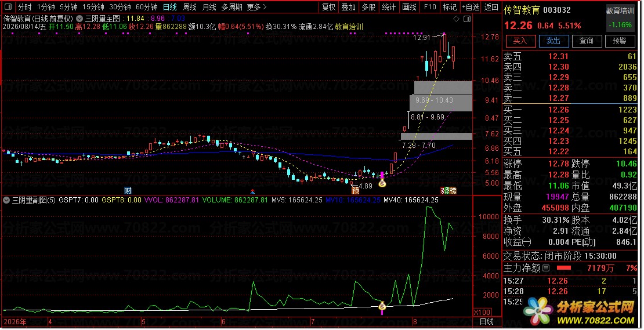Click the 买五 price 12.22
The image size is (644, 330).
tap(559, 151)
